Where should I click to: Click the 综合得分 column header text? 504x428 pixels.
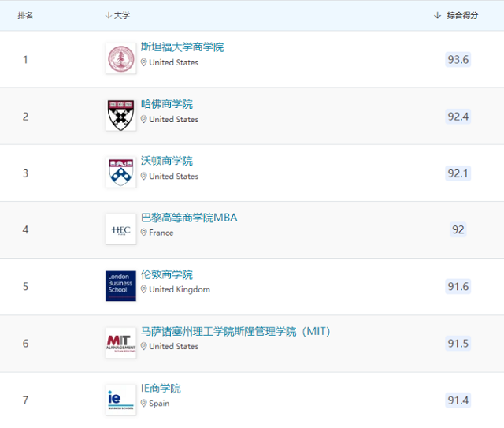click(462, 15)
